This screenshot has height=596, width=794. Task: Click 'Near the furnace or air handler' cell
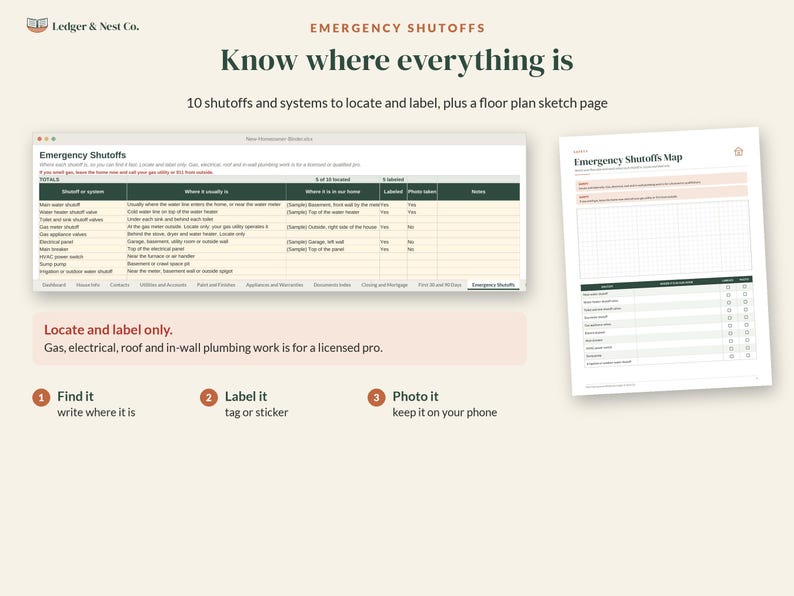207,256
